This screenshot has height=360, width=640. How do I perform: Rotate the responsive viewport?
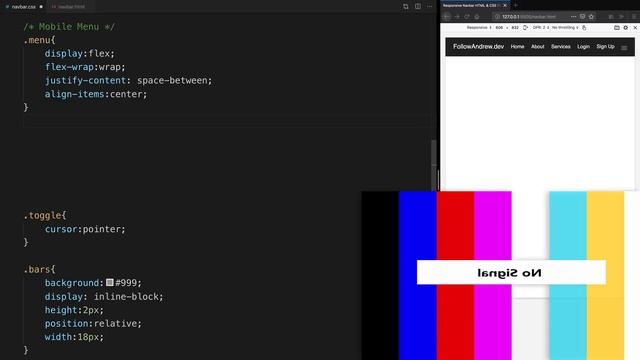[525, 28]
